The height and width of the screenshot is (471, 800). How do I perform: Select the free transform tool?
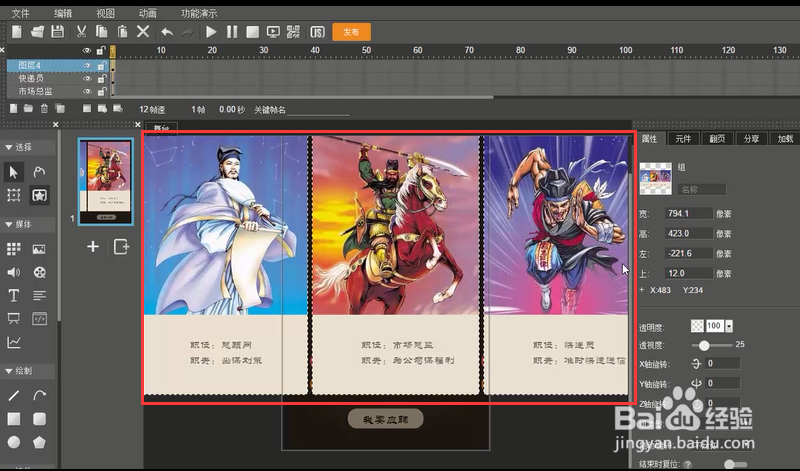click(x=14, y=195)
